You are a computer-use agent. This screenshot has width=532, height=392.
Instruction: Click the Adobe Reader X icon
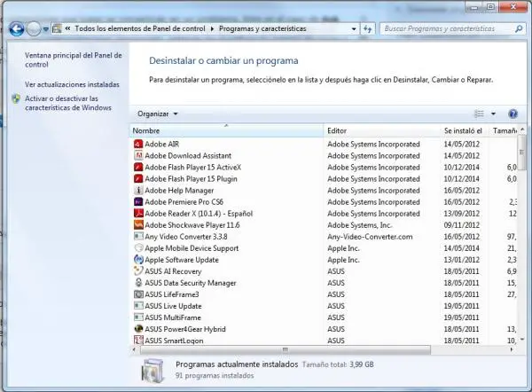click(x=138, y=213)
